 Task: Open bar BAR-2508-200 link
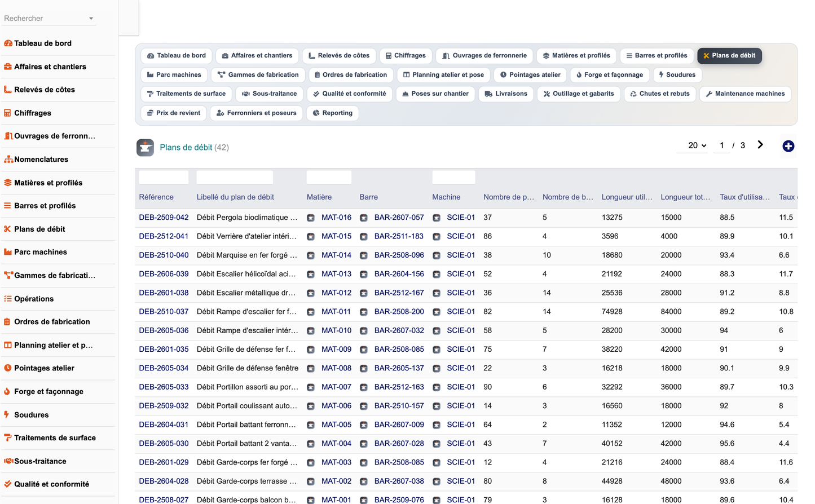click(399, 312)
